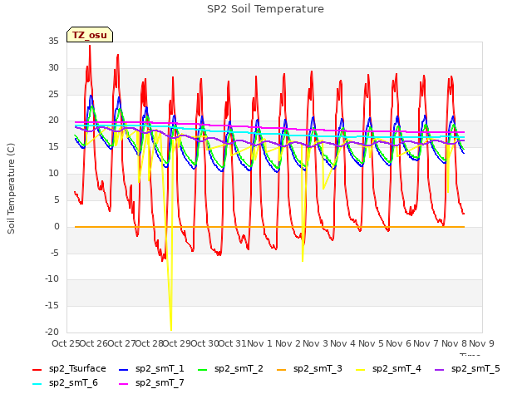Click the sp2_smT_4 legend label
The width and height of the screenshot is (532, 399).
pos(397,368)
